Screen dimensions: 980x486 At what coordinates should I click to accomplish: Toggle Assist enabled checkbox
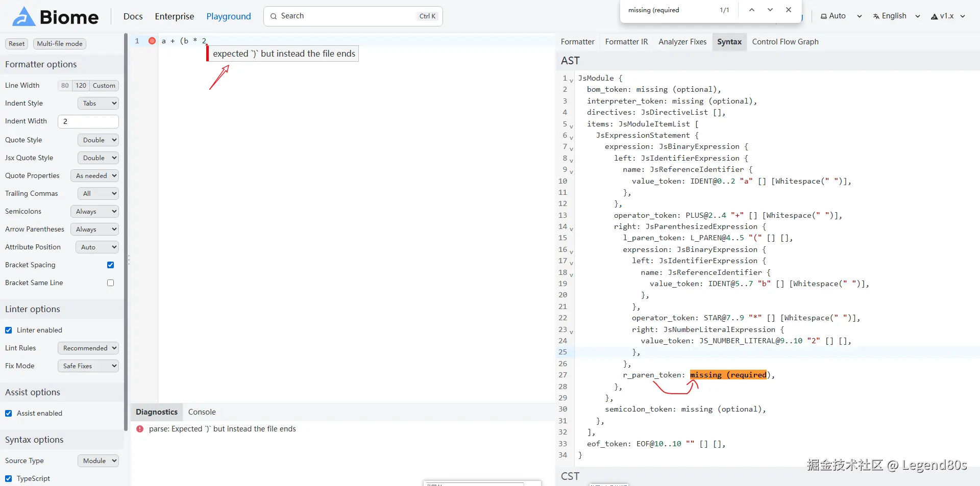(x=9, y=414)
